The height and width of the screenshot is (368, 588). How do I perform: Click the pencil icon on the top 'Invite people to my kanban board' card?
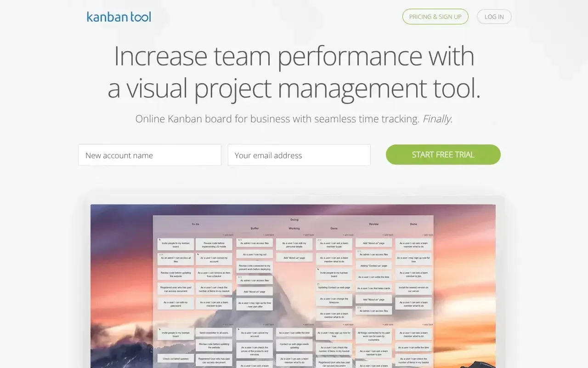[160, 239]
